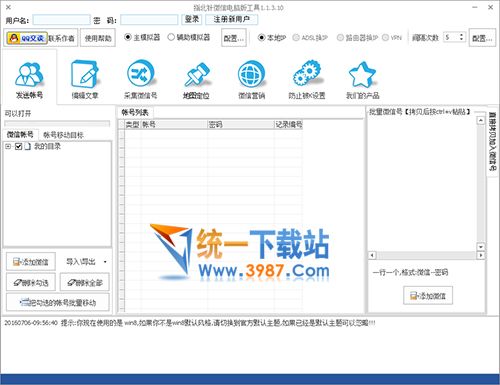The image size is (500, 385).
Task: Click the 注册新用户 button
Action: 232,20
